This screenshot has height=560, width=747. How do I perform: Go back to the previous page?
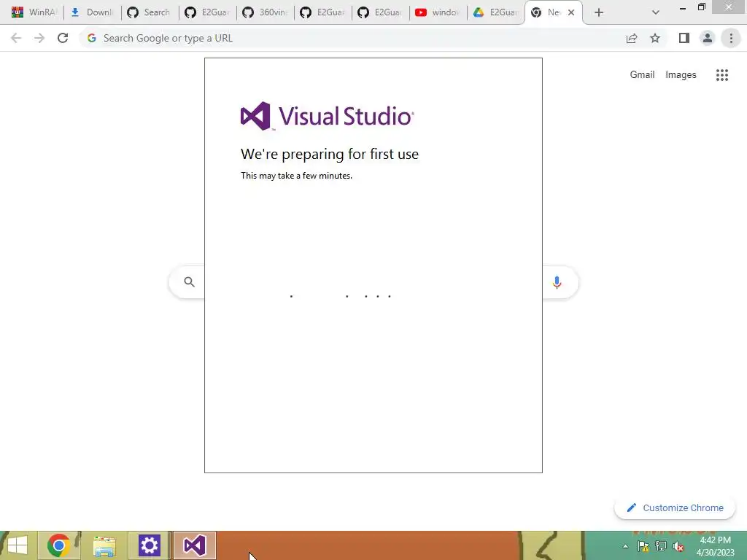(16, 38)
